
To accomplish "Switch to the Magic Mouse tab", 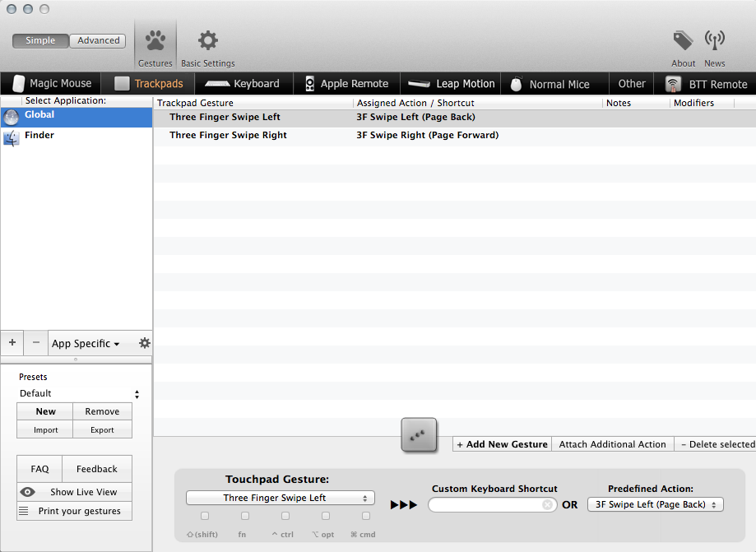I will [x=51, y=83].
